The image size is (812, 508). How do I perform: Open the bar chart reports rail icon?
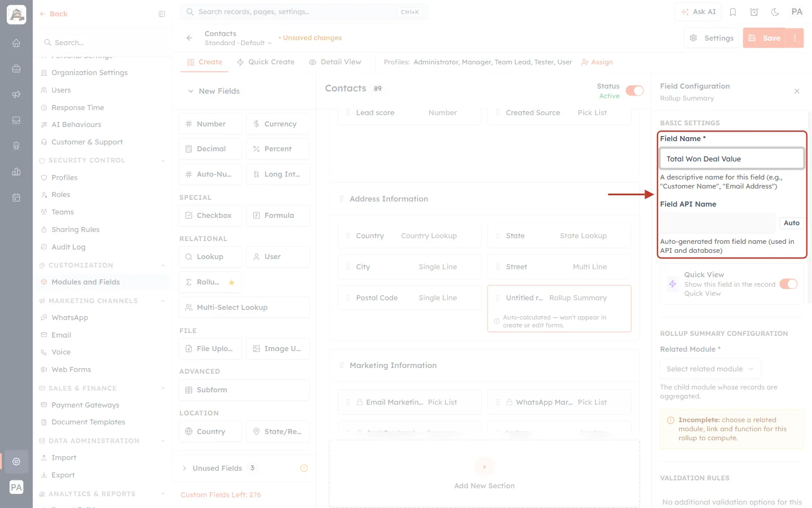[16, 172]
